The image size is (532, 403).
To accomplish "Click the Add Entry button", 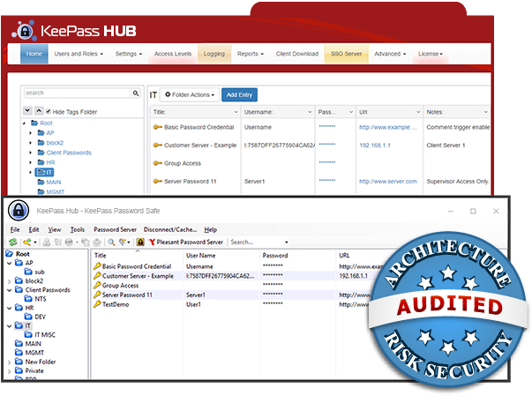I will point(239,94).
